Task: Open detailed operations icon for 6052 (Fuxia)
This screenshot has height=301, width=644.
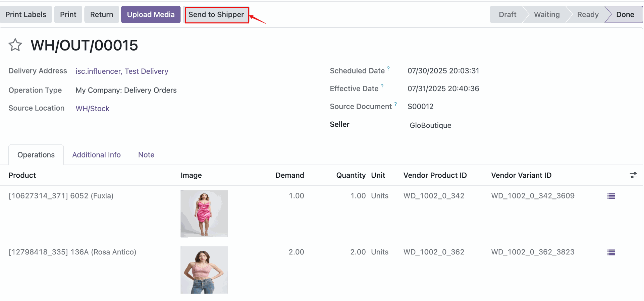Action: (x=611, y=196)
